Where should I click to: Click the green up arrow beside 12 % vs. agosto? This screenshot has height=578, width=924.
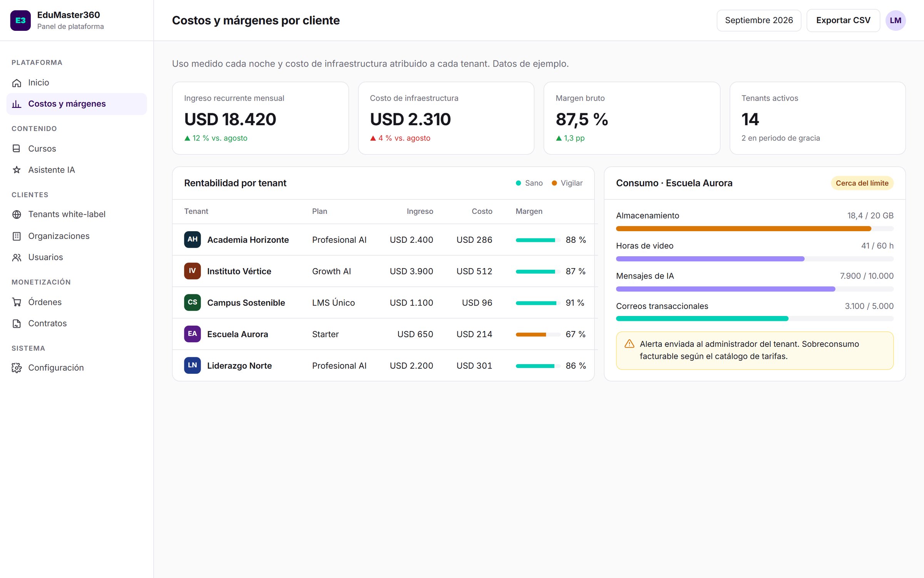[187, 138]
